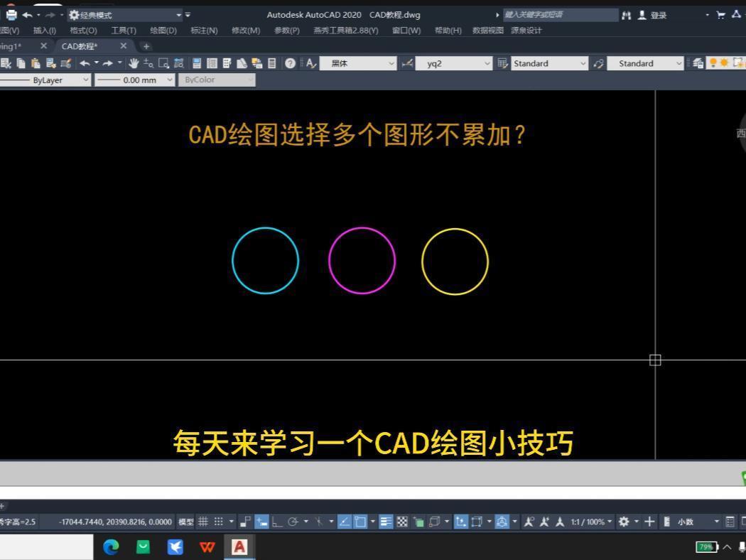The width and height of the screenshot is (746, 560).
Task: Enable ortho mode in the status bar
Action: click(278, 521)
